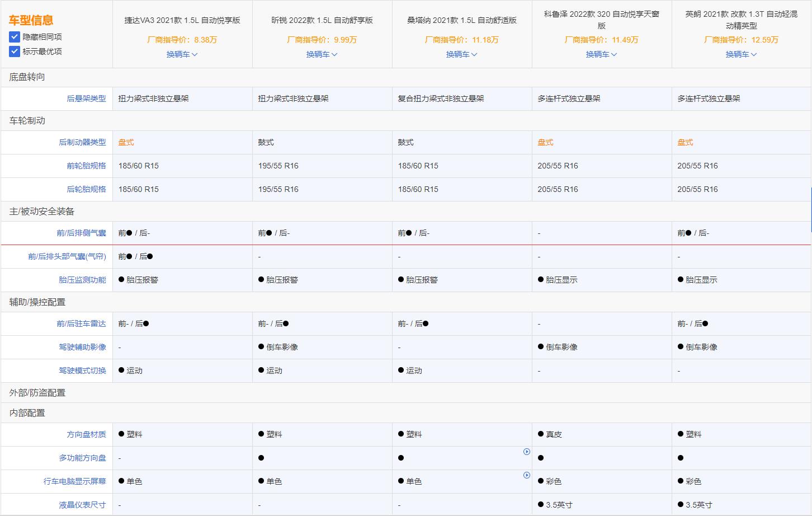Click the page vertical scrollbar
Screen dimensions: 812x516
811,210
